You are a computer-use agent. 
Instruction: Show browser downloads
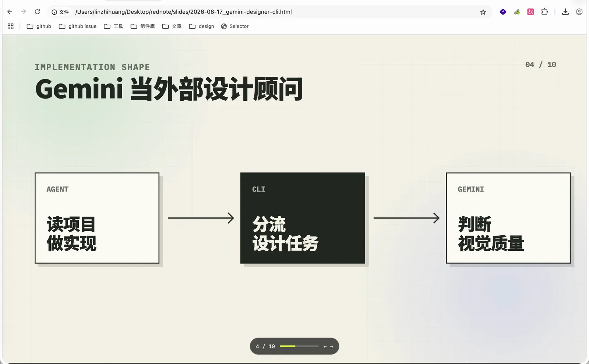565,12
